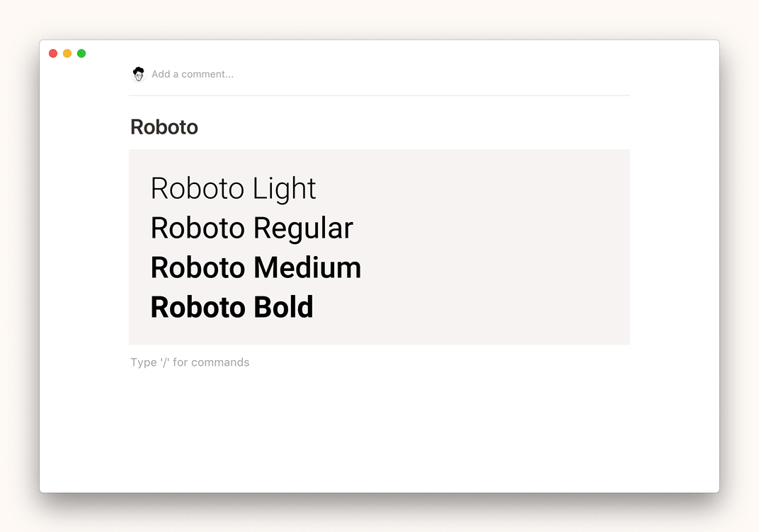Click the word Regular in the image

(303, 229)
